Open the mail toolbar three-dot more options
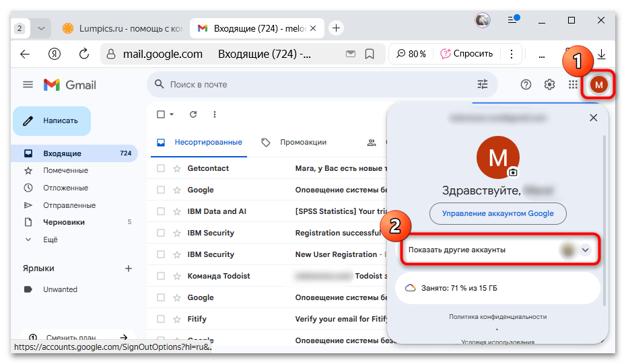The image size is (626, 364). pyautogui.click(x=215, y=114)
